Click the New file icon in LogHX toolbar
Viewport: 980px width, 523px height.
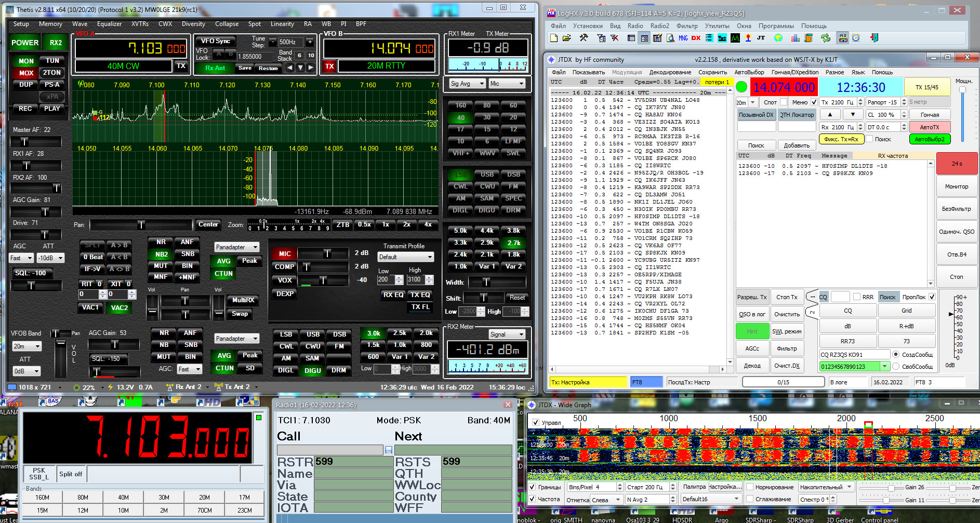tap(554, 38)
